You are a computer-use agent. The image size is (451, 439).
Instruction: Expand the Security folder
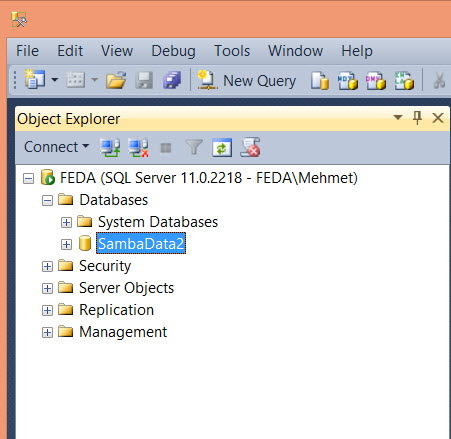tap(47, 266)
